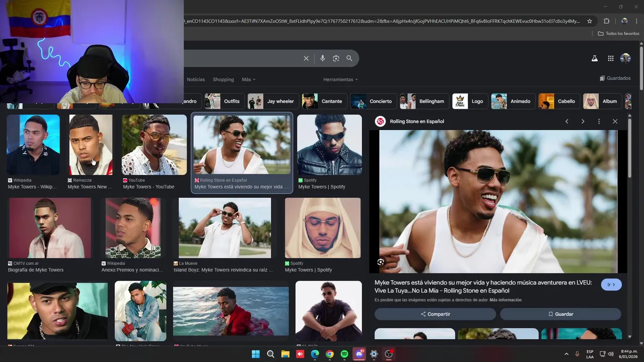Screen dimensions: 644x362
Task: Open Chrome three-dot menu
Action: pyautogui.click(x=637, y=21)
